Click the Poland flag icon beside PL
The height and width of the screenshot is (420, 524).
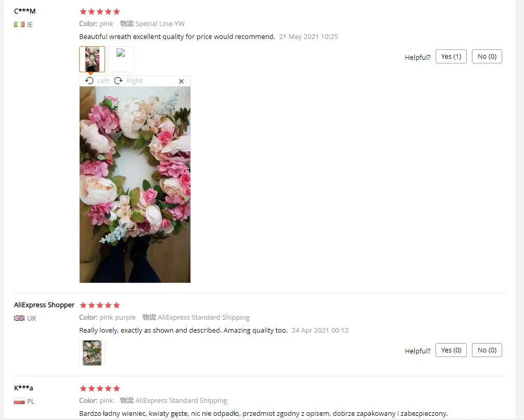(x=19, y=401)
